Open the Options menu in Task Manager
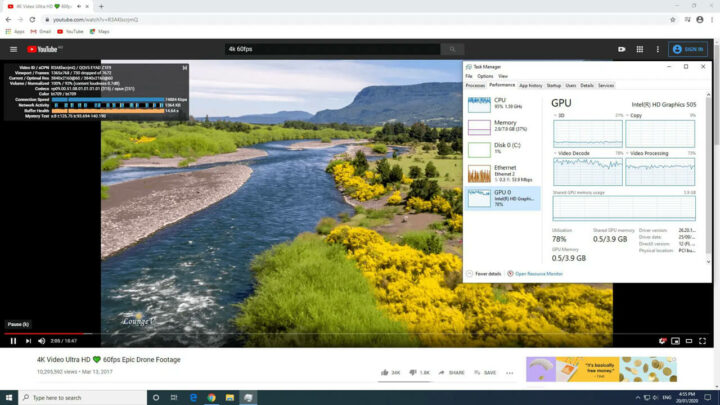This screenshot has width=720, height=405. pos(485,76)
